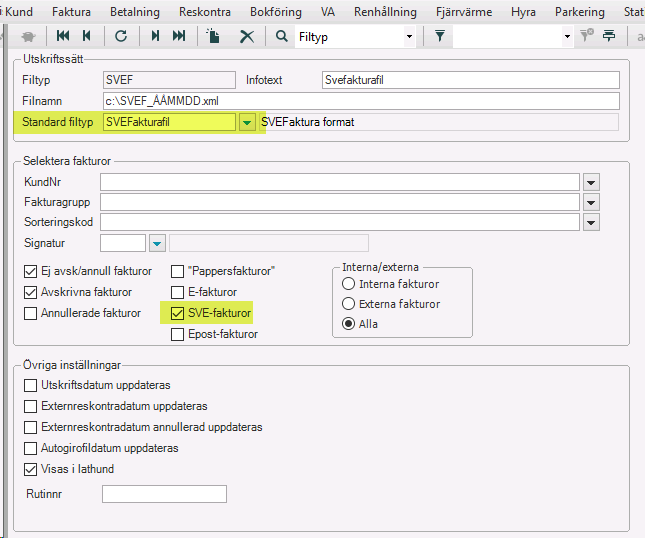645x538 pixels.
Task: Click the Filnamn text field
Action: pyautogui.click(x=361, y=101)
